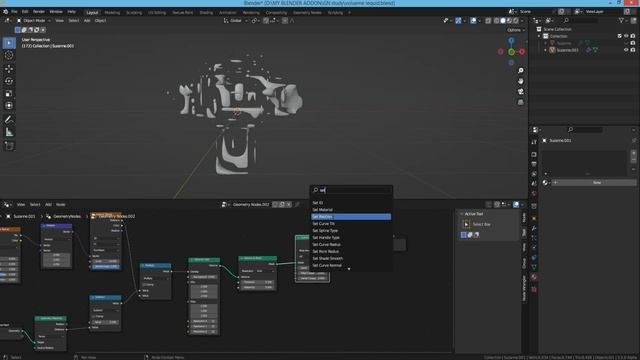Image resolution: width=640 pixels, height=360 pixels.
Task: Select wireframe viewport shading mode
Action: coord(496,21)
